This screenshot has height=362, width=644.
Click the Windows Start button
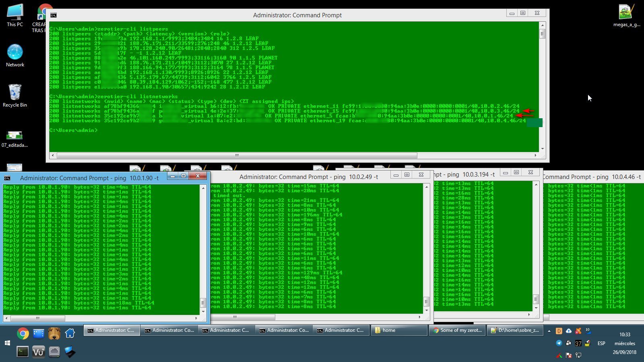7,343
